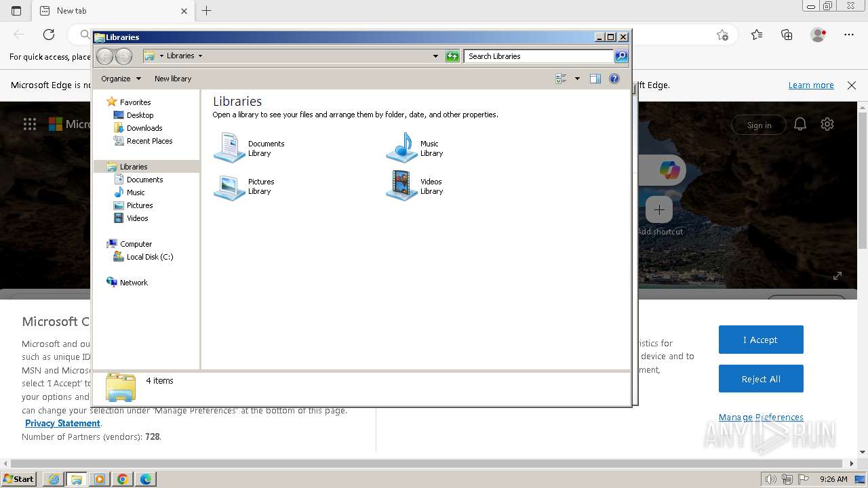868x488 pixels.
Task: Click Explorer forward navigation button
Action: (123, 56)
